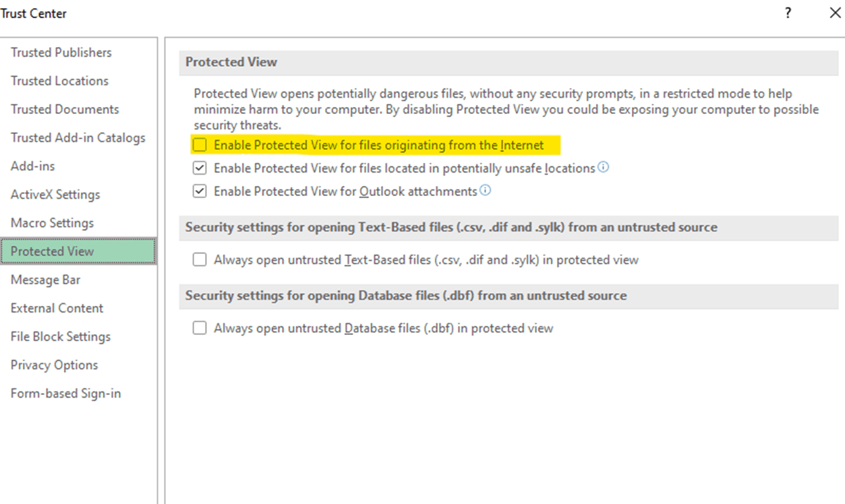
Task: Select Privacy Options in the sidebar
Action: pyautogui.click(x=55, y=365)
